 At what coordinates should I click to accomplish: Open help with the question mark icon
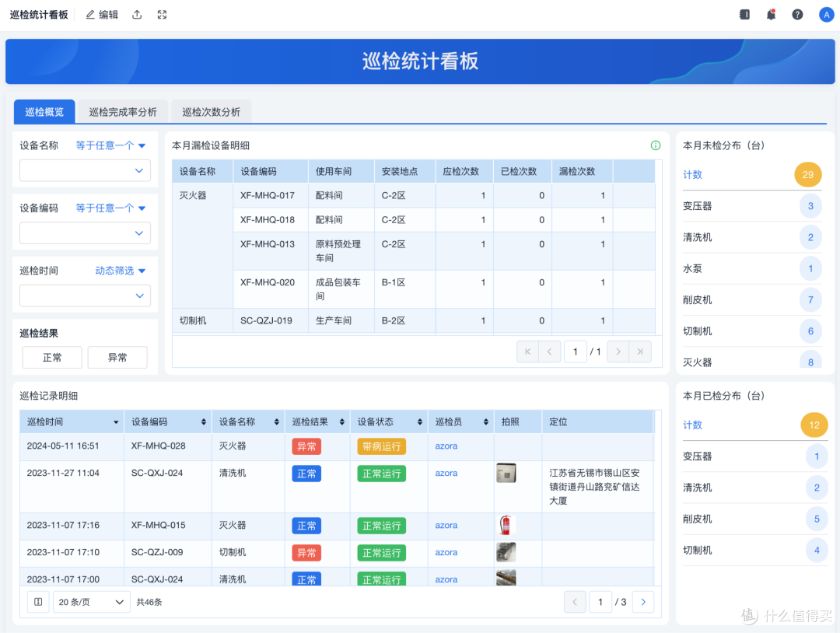point(797,14)
